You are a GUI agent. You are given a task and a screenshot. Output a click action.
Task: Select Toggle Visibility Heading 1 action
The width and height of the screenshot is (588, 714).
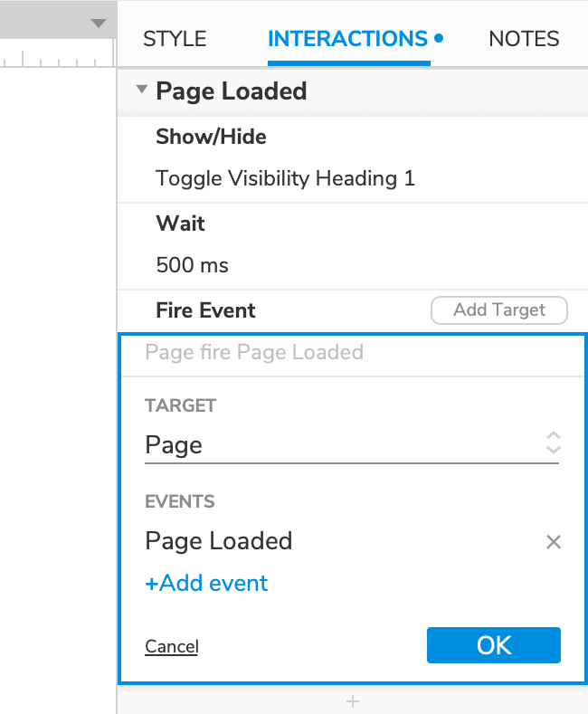tap(285, 178)
